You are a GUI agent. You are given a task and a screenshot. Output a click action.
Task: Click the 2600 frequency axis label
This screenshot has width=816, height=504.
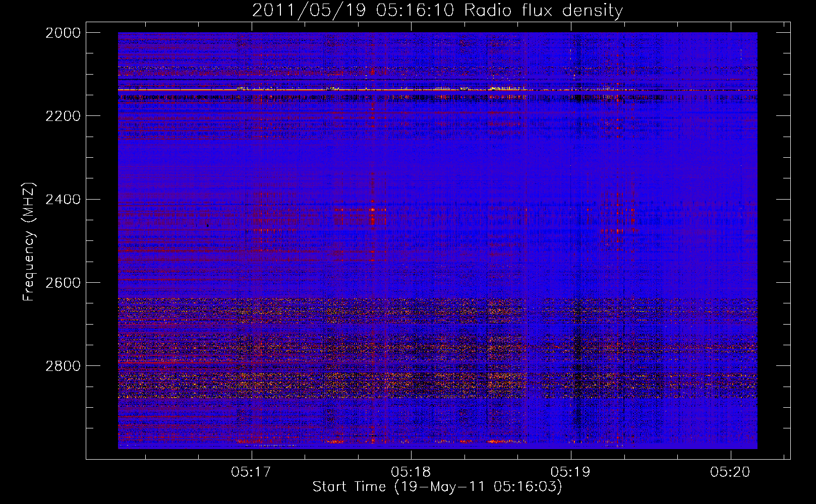coord(63,283)
